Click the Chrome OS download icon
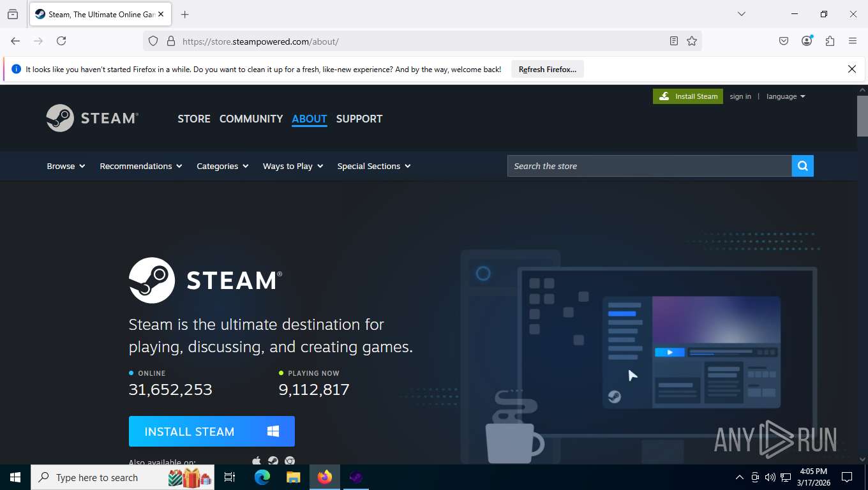The image size is (868, 490). coord(290,461)
